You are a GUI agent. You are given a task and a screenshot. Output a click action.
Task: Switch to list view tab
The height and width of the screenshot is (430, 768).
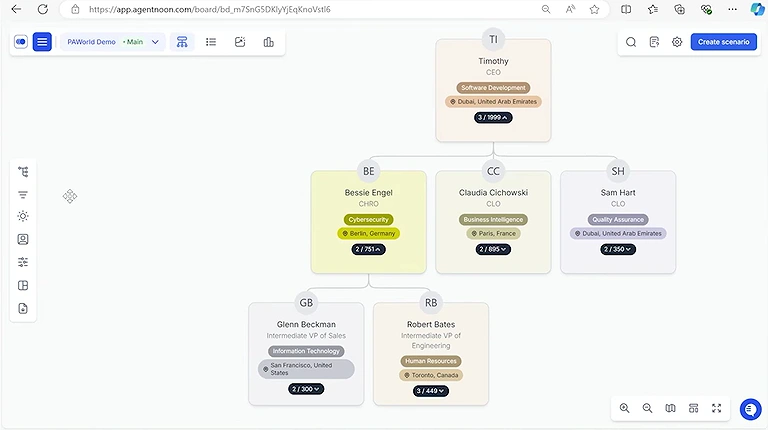211,42
